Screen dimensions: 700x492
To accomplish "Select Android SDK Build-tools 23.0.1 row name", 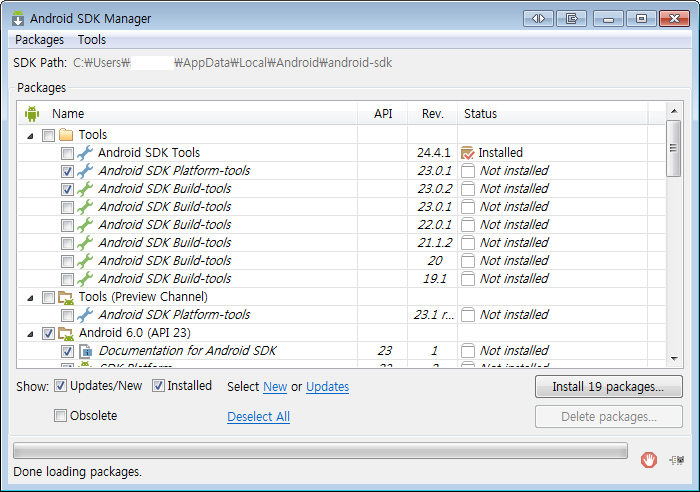I will point(165,207).
